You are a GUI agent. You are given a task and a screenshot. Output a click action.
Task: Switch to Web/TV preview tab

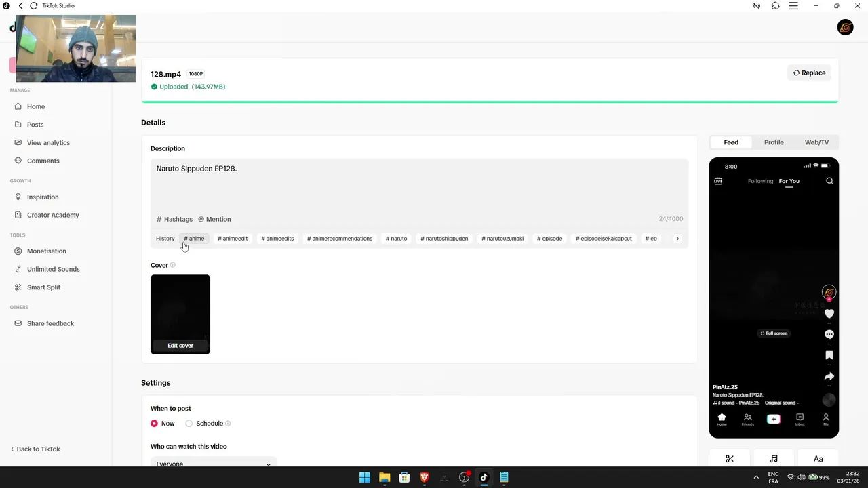click(x=816, y=142)
